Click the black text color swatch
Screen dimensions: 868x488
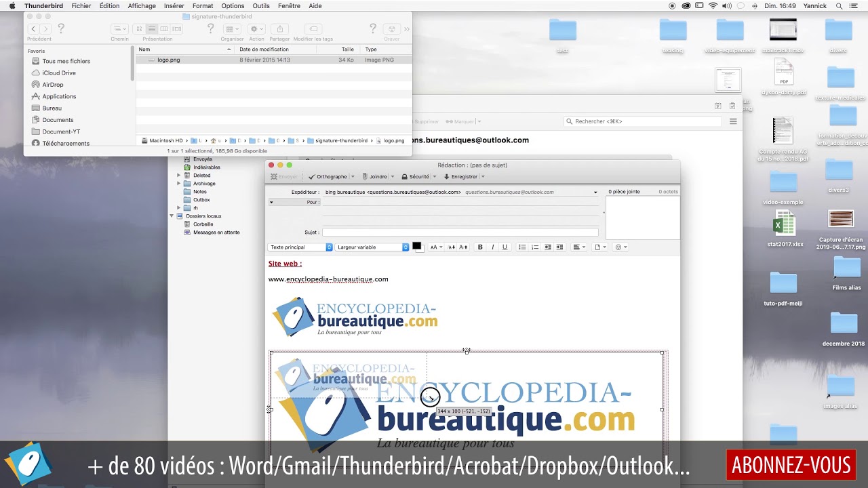417,246
